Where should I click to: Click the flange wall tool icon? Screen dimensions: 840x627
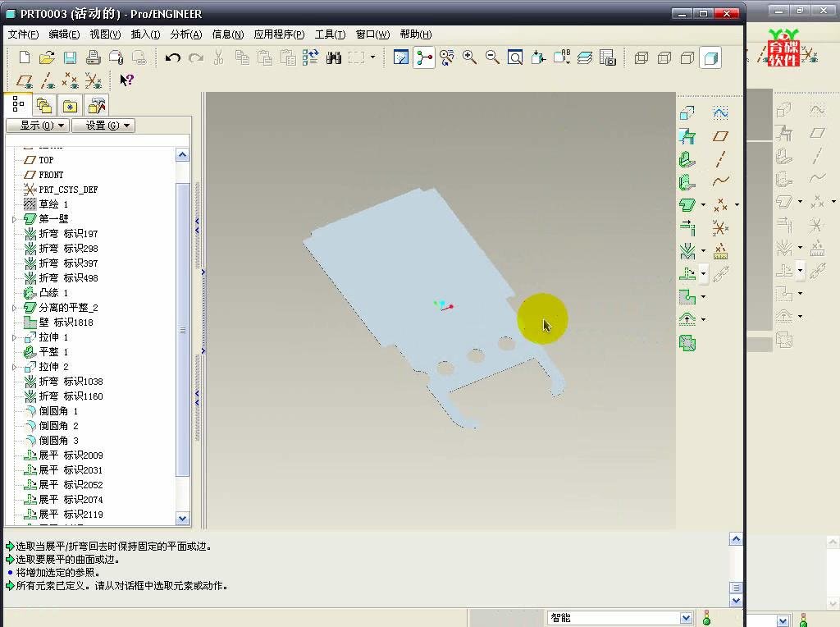[687, 183]
